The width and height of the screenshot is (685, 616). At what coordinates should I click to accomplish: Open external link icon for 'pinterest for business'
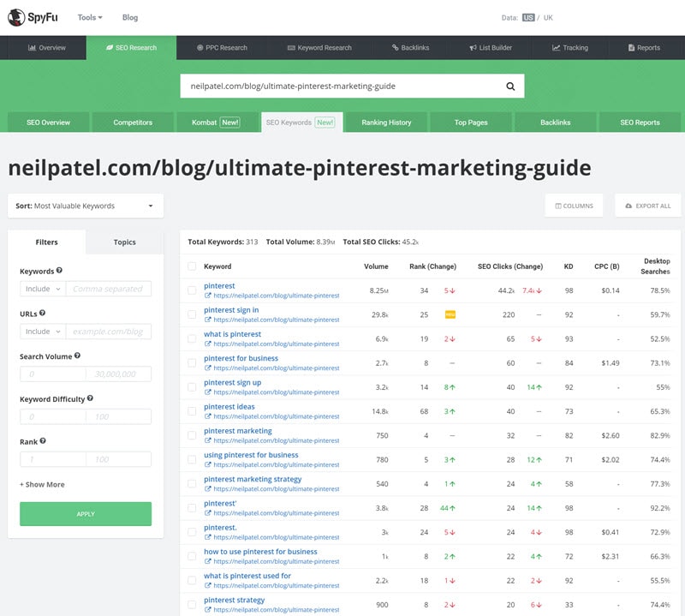pos(208,368)
